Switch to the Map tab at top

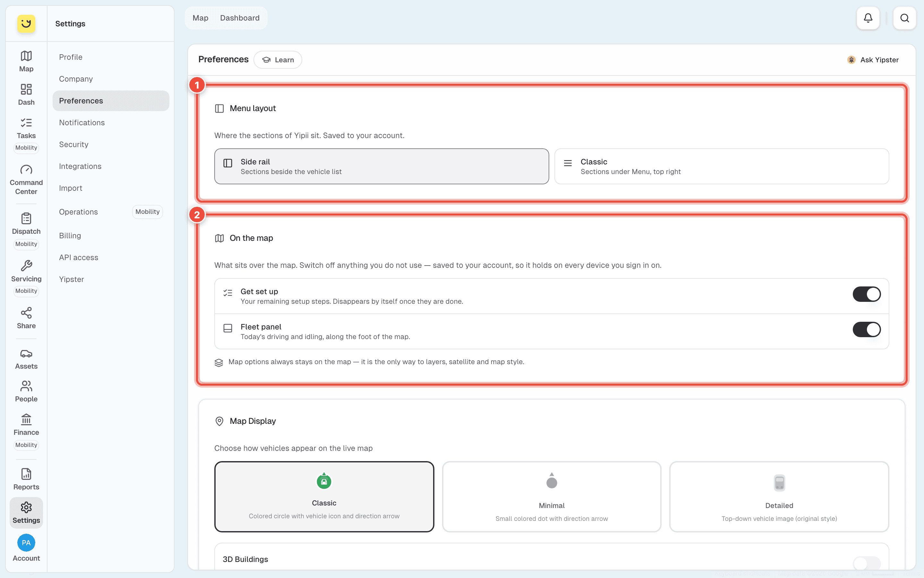pos(200,18)
